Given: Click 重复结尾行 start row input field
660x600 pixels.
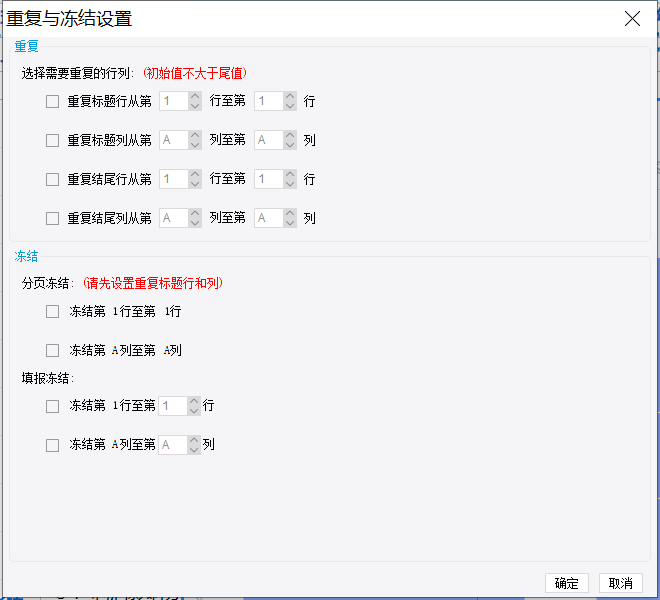Looking at the screenshot, I should click(x=174, y=179).
